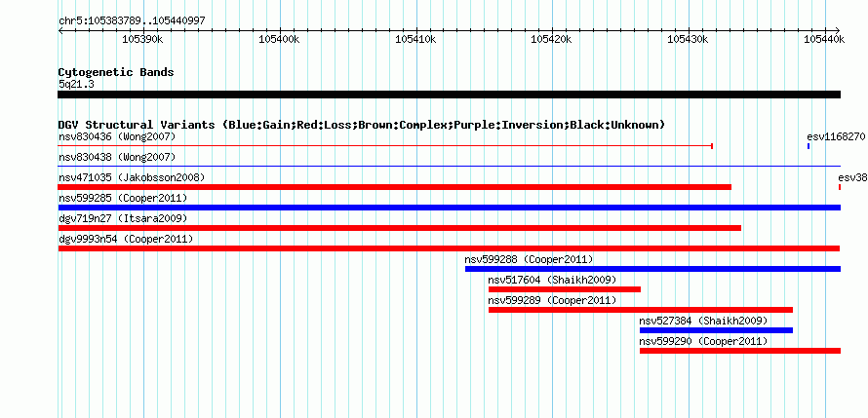This screenshot has width=868, height=418.
Task: Click the 105390k ruler tick label
Action: tap(142, 39)
